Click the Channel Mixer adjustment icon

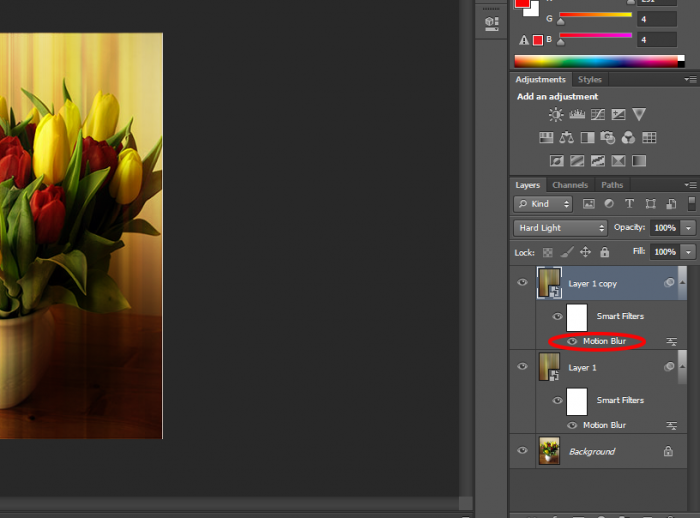(628, 138)
